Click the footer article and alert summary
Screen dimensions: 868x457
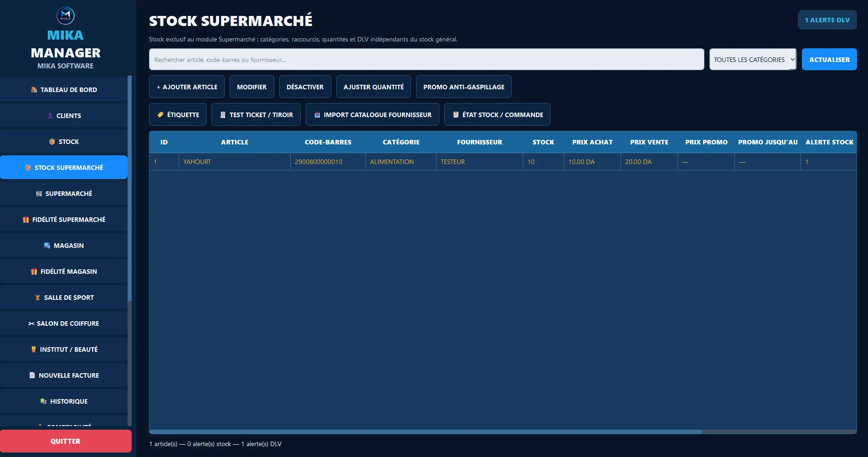click(216, 444)
